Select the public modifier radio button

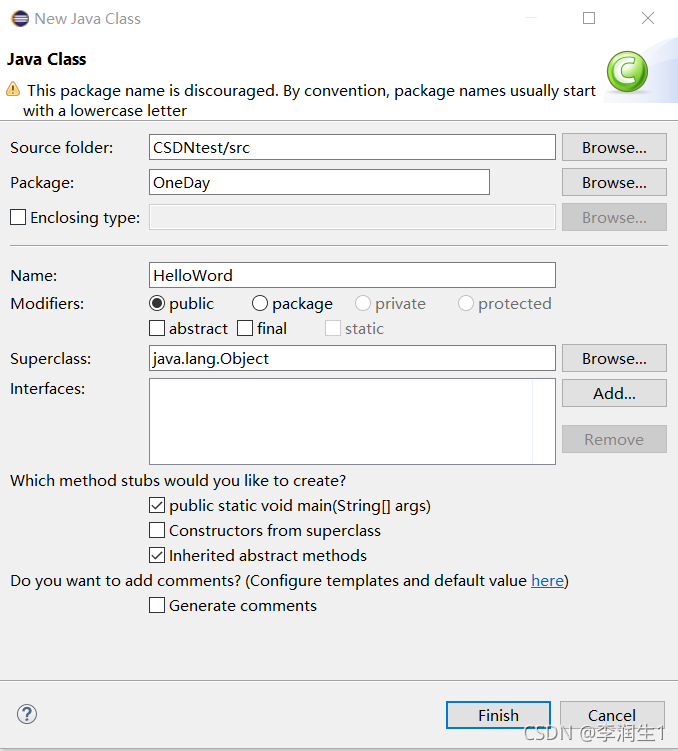coord(157,303)
